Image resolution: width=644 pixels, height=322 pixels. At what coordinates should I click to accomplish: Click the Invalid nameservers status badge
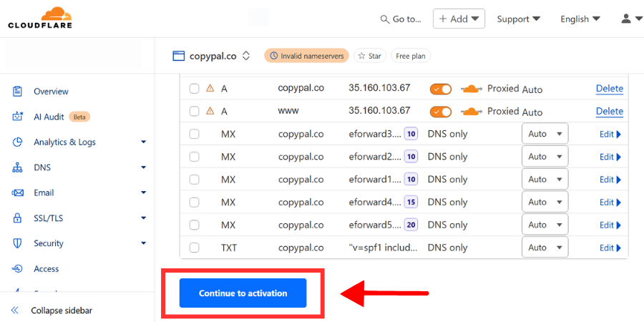click(x=306, y=56)
